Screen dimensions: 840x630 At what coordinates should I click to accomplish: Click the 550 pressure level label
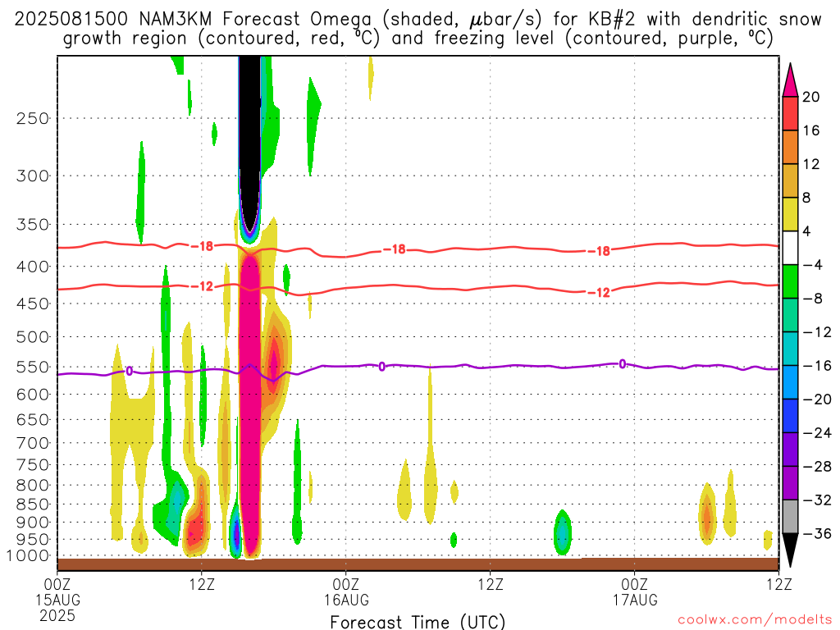tap(33, 367)
